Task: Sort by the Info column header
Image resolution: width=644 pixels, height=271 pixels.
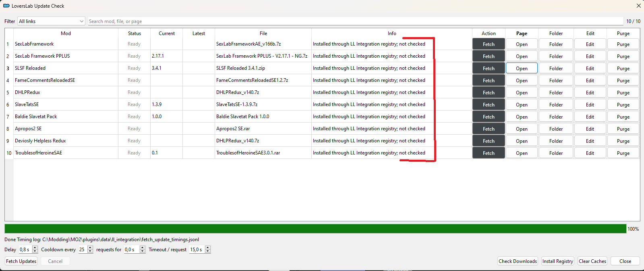Action: pos(392,33)
